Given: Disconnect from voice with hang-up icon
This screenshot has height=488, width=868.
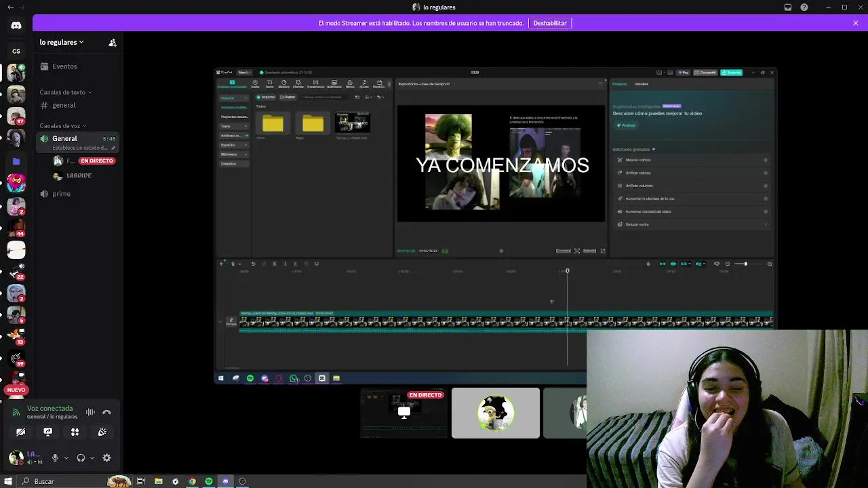Looking at the screenshot, I should coord(106,412).
